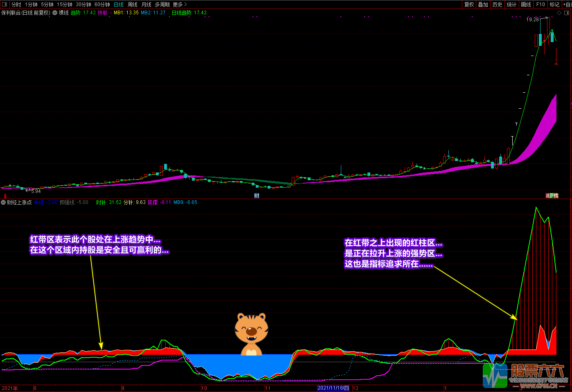Click the 2021/11/18 date marker on timeline
Screen dimensions: 572x392
[x=333, y=388]
